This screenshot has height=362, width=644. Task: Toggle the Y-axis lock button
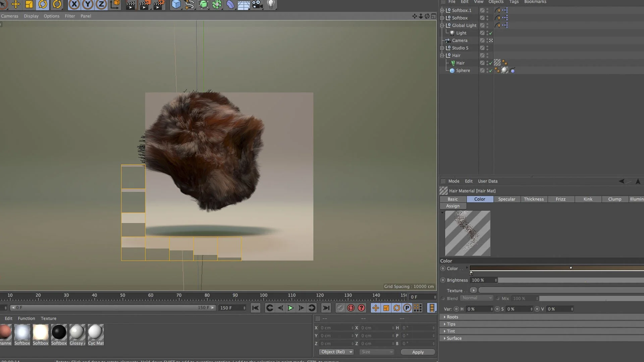(x=88, y=4)
